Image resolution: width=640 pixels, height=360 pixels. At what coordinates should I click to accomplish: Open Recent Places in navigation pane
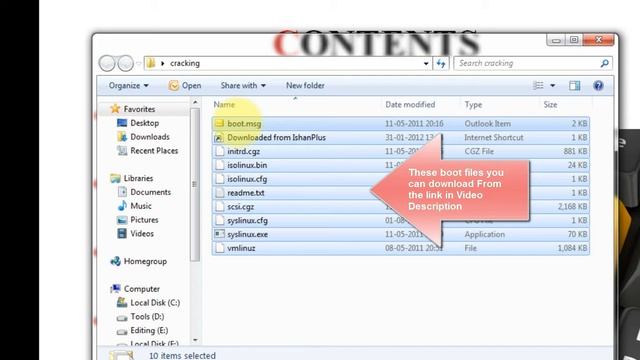(148, 151)
